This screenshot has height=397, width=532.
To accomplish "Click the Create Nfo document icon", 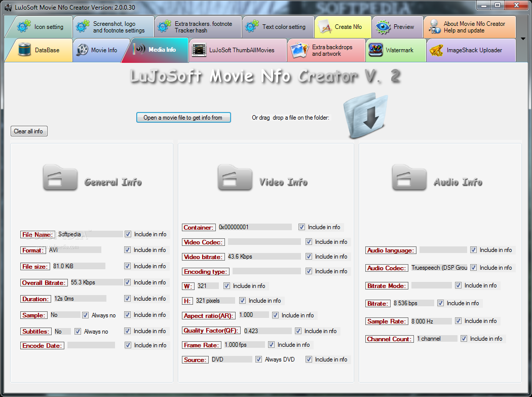I will click(x=325, y=27).
